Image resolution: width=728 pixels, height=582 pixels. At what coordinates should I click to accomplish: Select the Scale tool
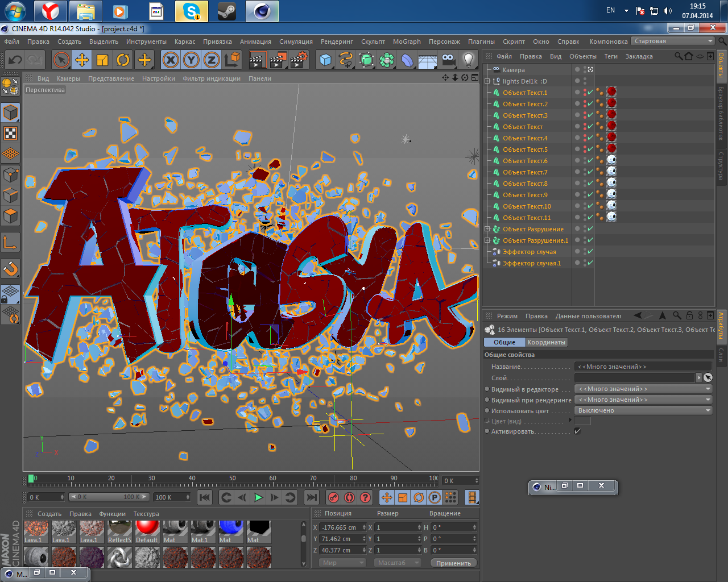pos(102,59)
